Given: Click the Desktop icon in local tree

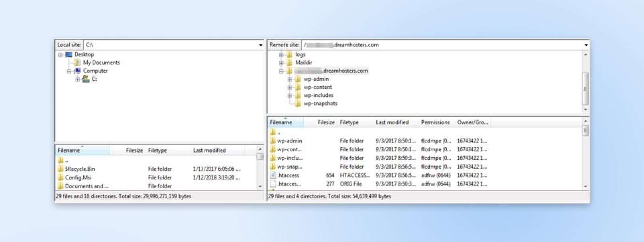Looking at the screenshot, I should [69, 54].
